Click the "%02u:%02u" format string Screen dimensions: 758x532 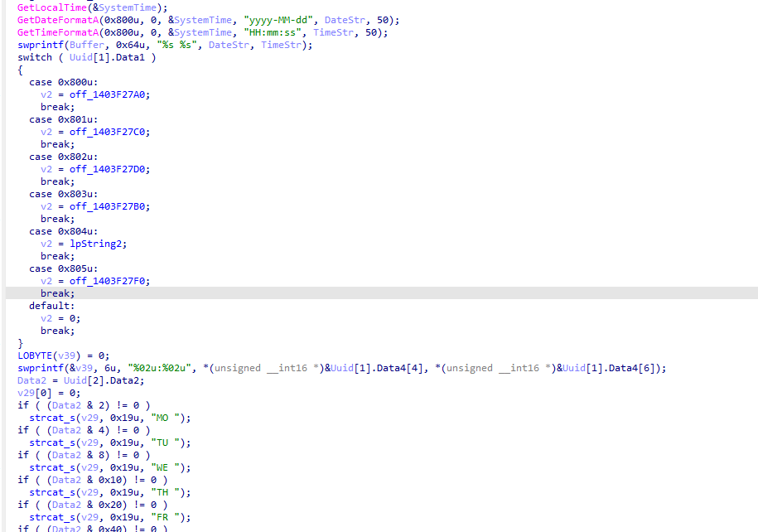pyautogui.click(x=160, y=369)
